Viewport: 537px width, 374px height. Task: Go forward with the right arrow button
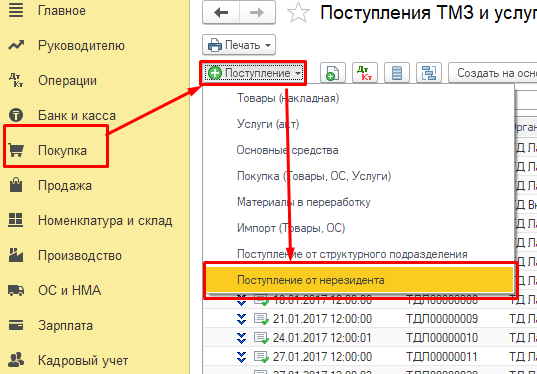click(257, 13)
